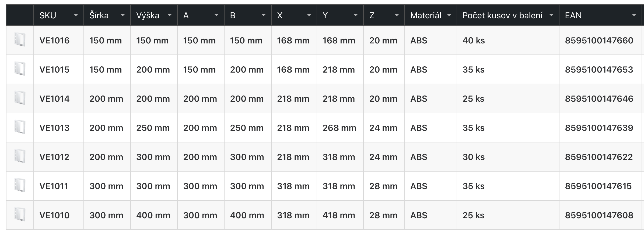
Task: Open the VE1016 product thumbnail image
Action: [20, 40]
